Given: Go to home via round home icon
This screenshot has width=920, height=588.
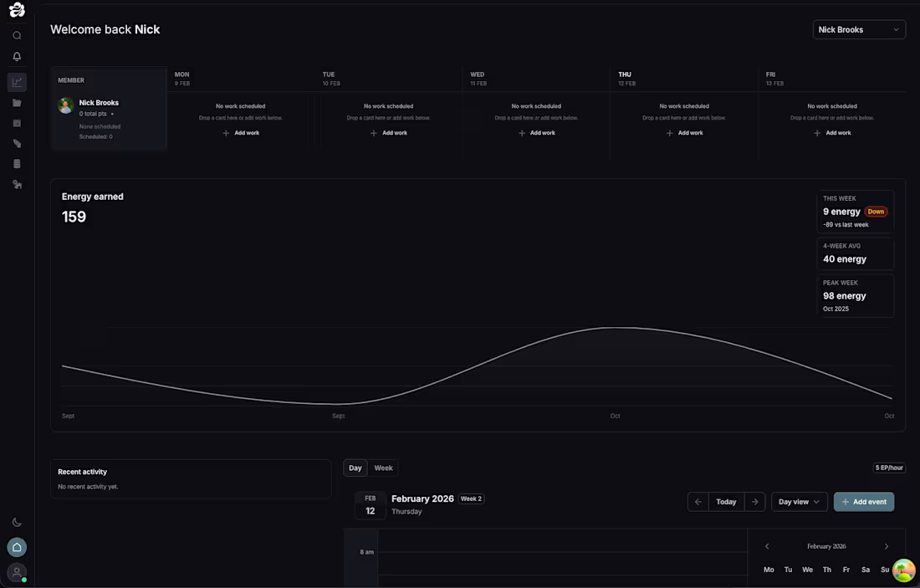Looking at the screenshot, I should point(17,547).
